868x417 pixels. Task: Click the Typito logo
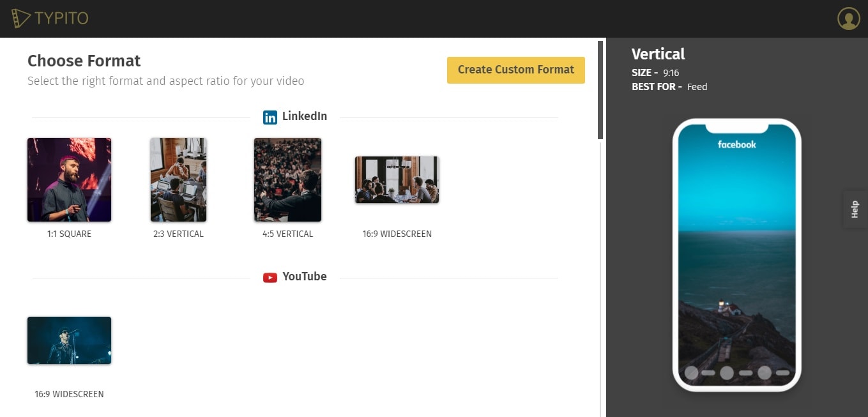click(x=50, y=19)
